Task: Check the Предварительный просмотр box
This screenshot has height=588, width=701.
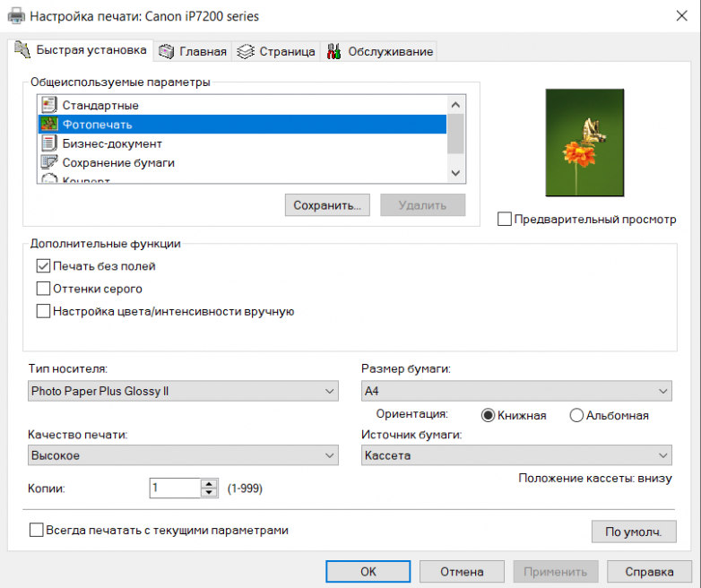Action: click(x=505, y=219)
